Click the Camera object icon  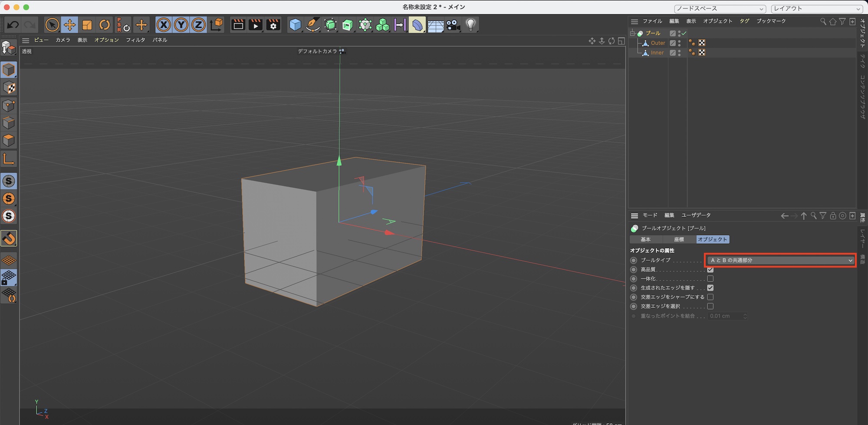coord(453,25)
